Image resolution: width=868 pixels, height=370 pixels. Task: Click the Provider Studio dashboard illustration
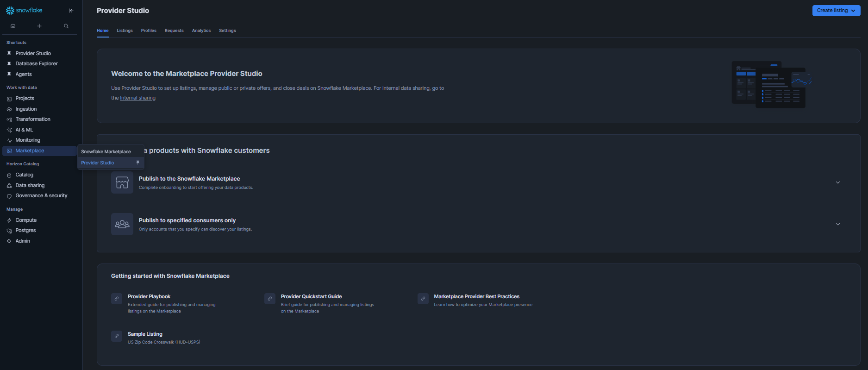772,85
